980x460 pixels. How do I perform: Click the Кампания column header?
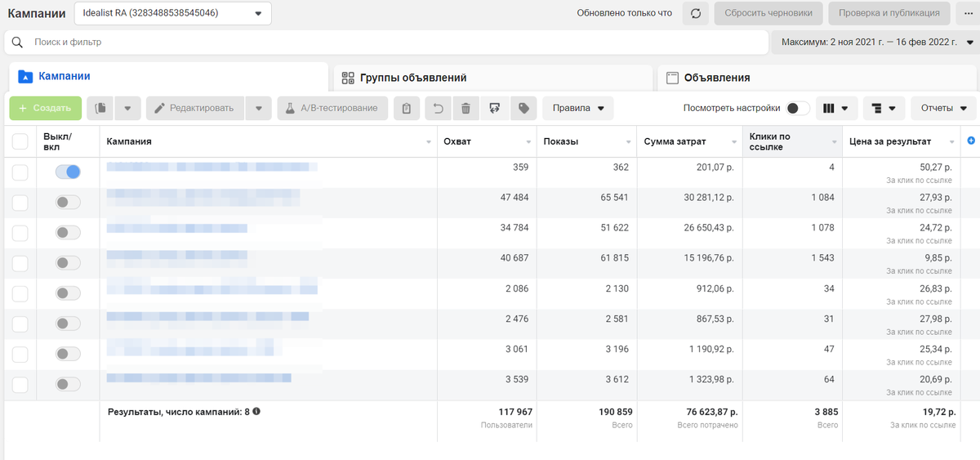[268, 141]
